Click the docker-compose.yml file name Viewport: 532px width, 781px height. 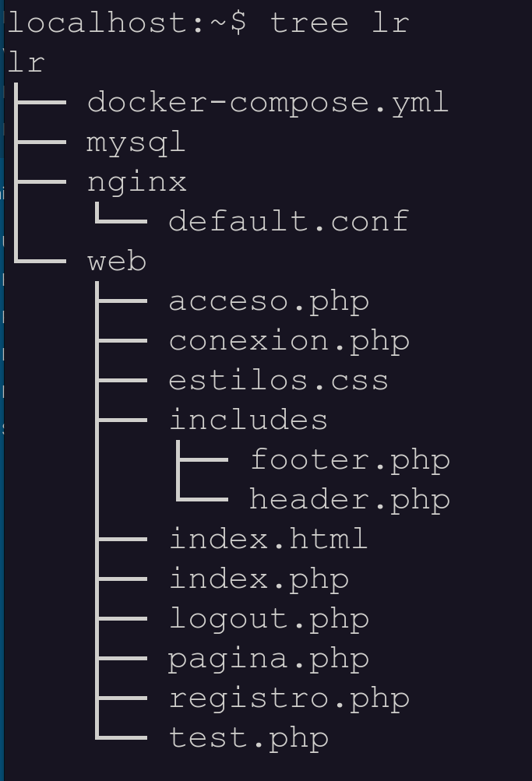(268, 103)
